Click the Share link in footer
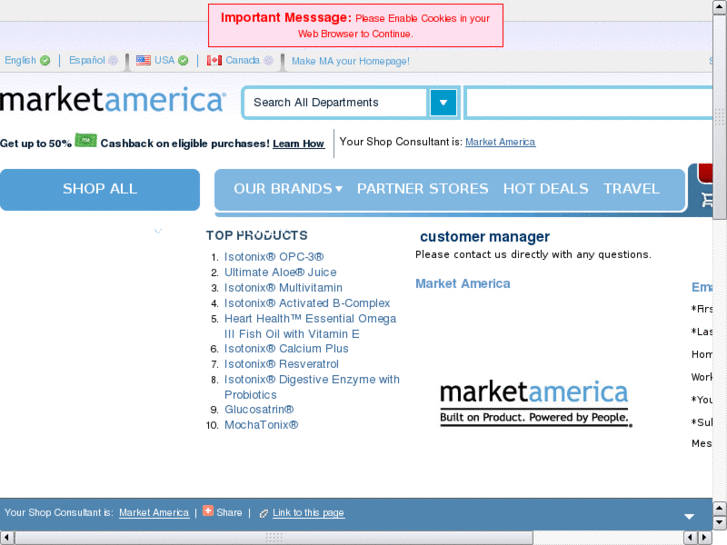The image size is (727, 545). (x=229, y=513)
